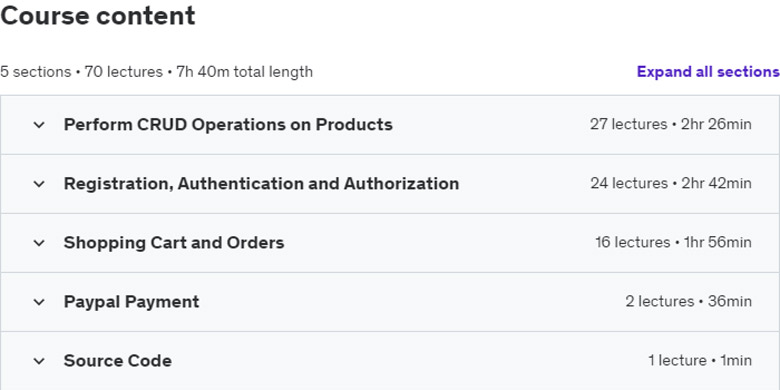Open the Shopping Cart and Orders section
Image resolution: width=780 pixels, height=390 pixels.
click(174, 243)
